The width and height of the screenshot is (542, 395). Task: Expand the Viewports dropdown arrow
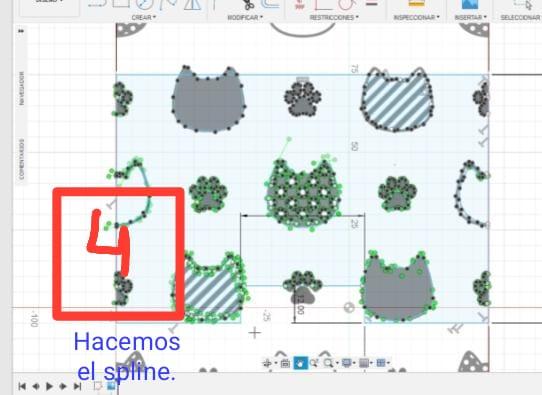tap(388, 363)
